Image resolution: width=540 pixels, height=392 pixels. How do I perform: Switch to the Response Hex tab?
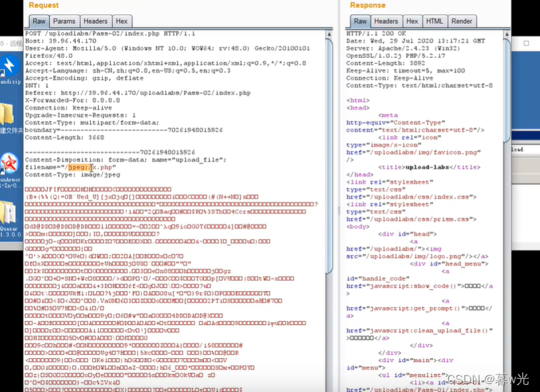tap(412, 21)
